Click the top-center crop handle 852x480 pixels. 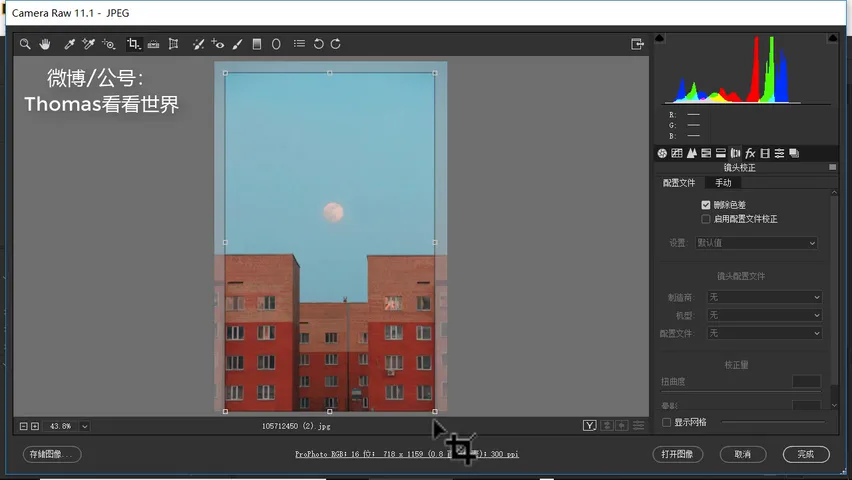330,73
